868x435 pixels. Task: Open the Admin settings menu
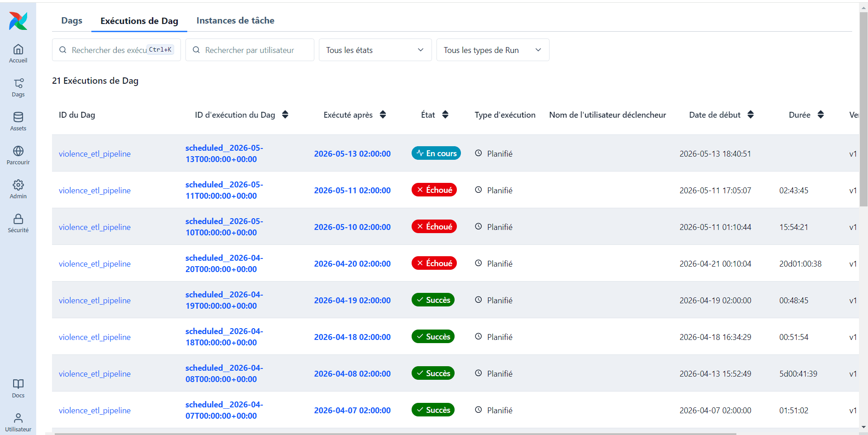[18, 189]
